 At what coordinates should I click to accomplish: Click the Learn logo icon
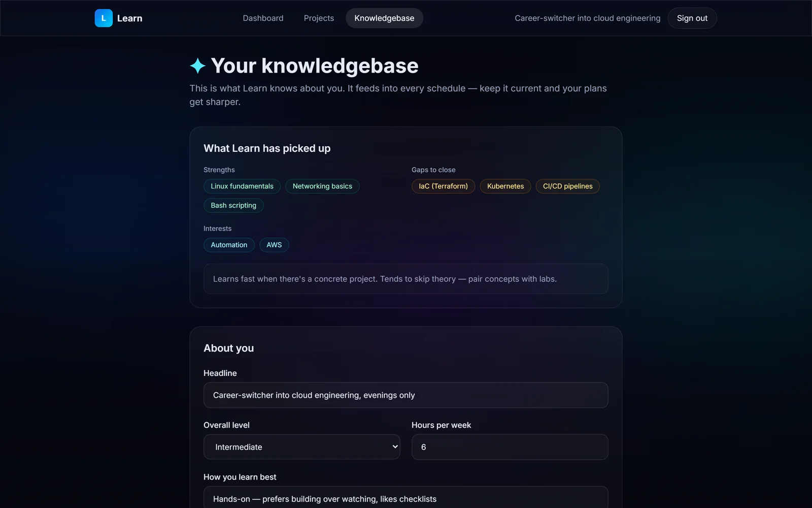[x=104, y=18]
